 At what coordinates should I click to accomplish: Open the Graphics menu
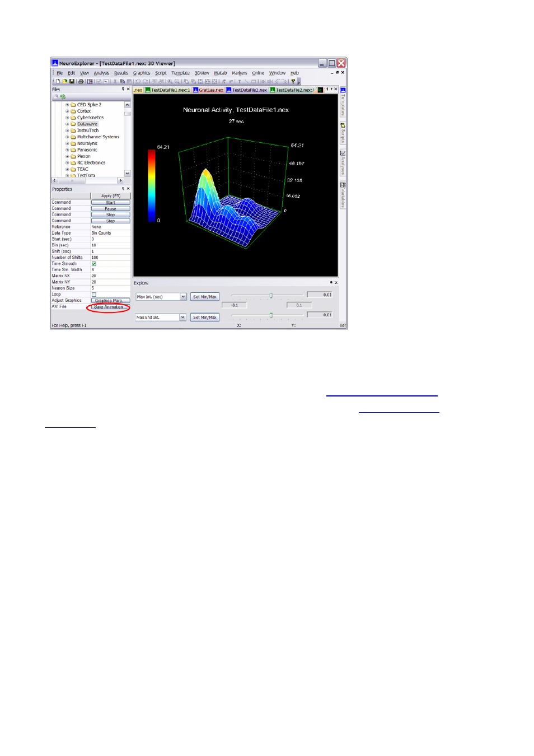click(x=142, y=73)
